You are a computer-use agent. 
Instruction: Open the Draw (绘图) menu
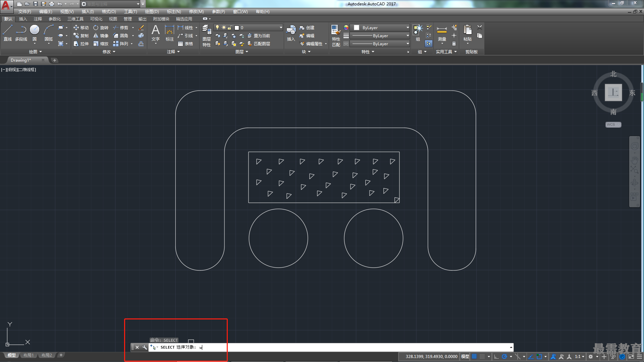pyautogui.click(x=152, y=11)
